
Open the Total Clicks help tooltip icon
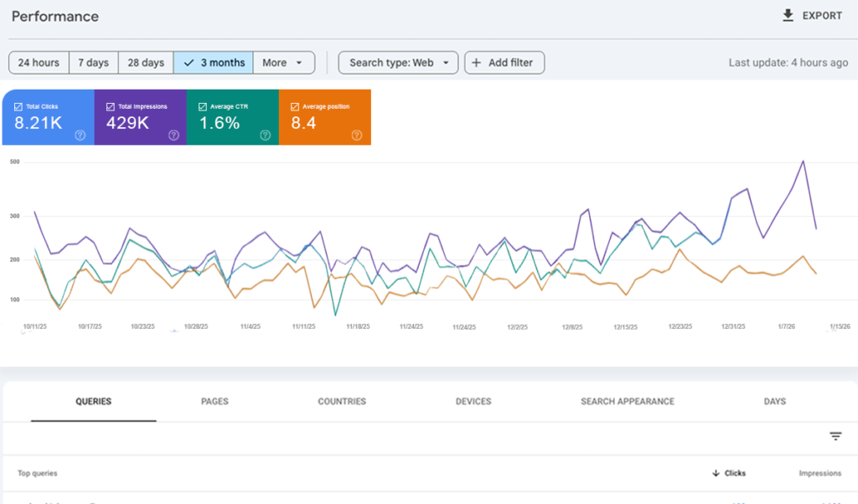point(80,134)
